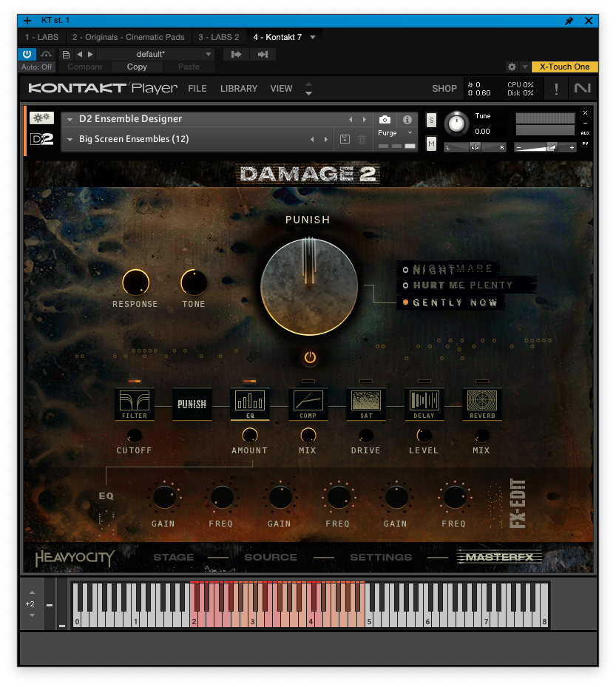This screenshot has width=616, height=687.
Task: Expand the D2 Ensemble Designer dropdown
Action: click(x=70, y=120)
